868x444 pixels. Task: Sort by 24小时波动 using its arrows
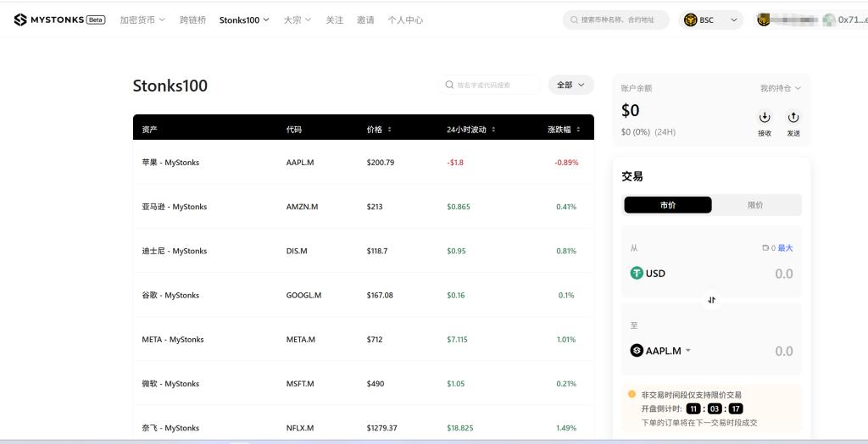493,130
